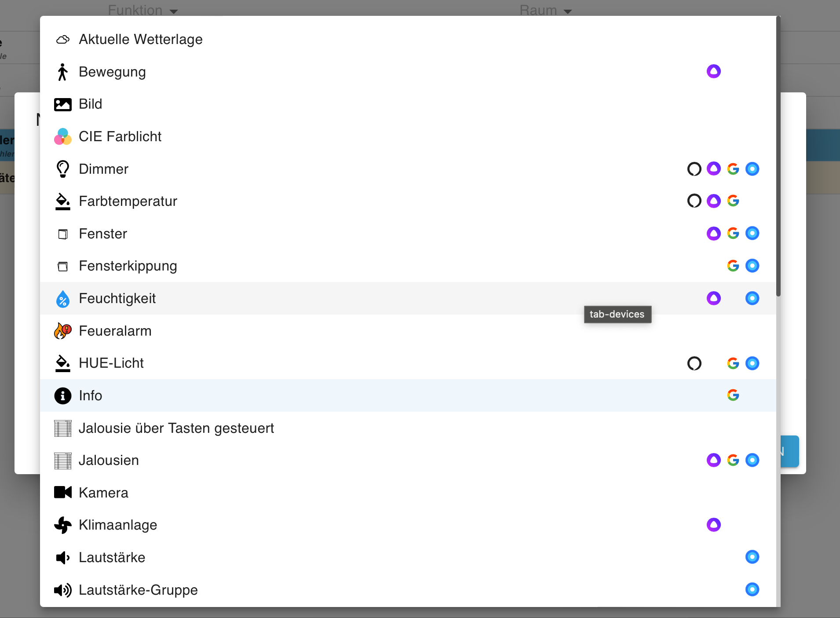The width and height of the screenshot is (840, 618).
Task: Click the video camera icon for Kamera
Action: click(63, 492)
